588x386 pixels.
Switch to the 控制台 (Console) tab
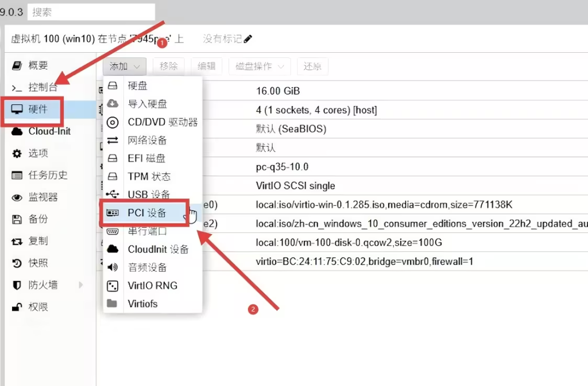42,88
